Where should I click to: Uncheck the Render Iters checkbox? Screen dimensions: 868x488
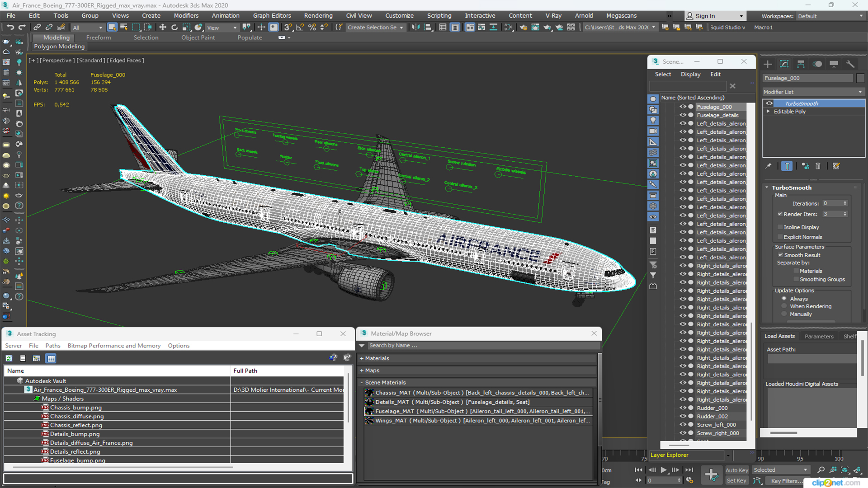[780, 214]
